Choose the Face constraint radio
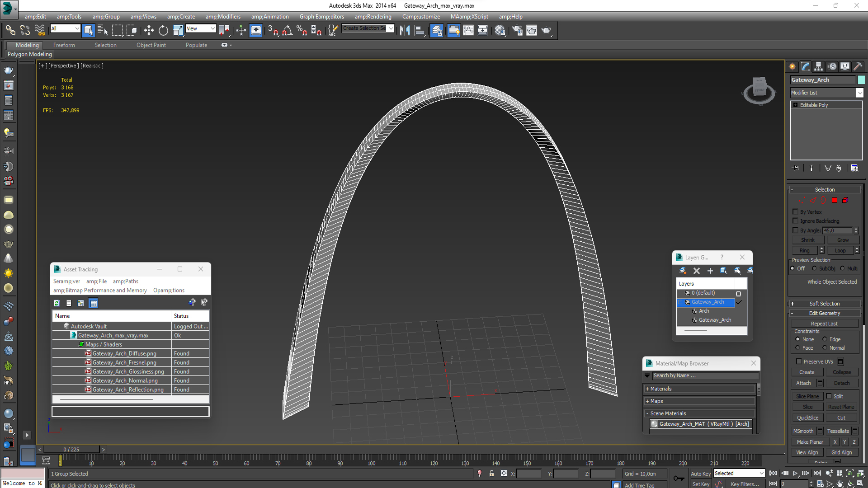 [x=797, y=347]
